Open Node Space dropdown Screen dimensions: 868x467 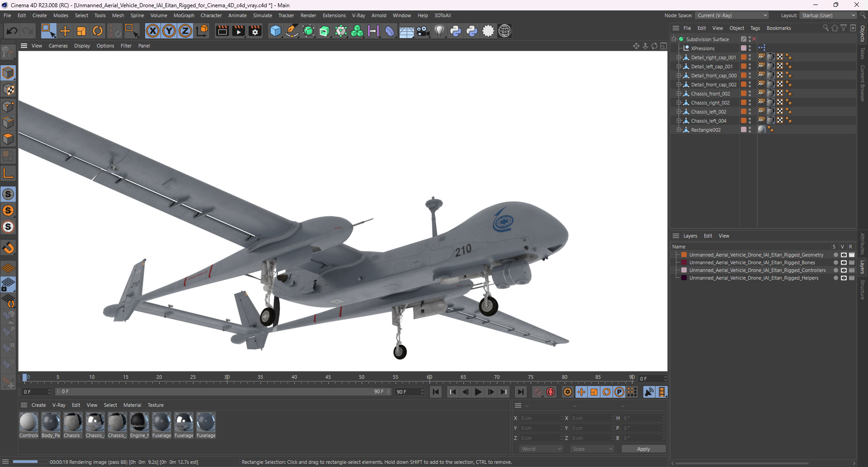tap(731, 15)
